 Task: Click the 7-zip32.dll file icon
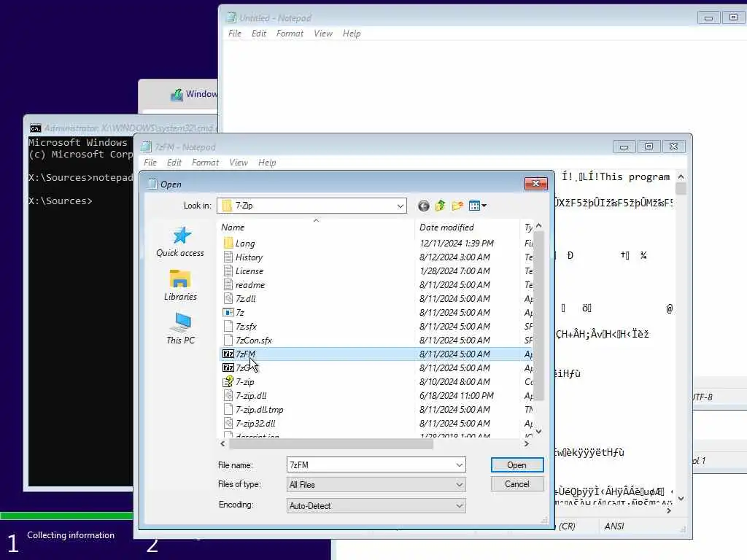click(x=228, y=424)
